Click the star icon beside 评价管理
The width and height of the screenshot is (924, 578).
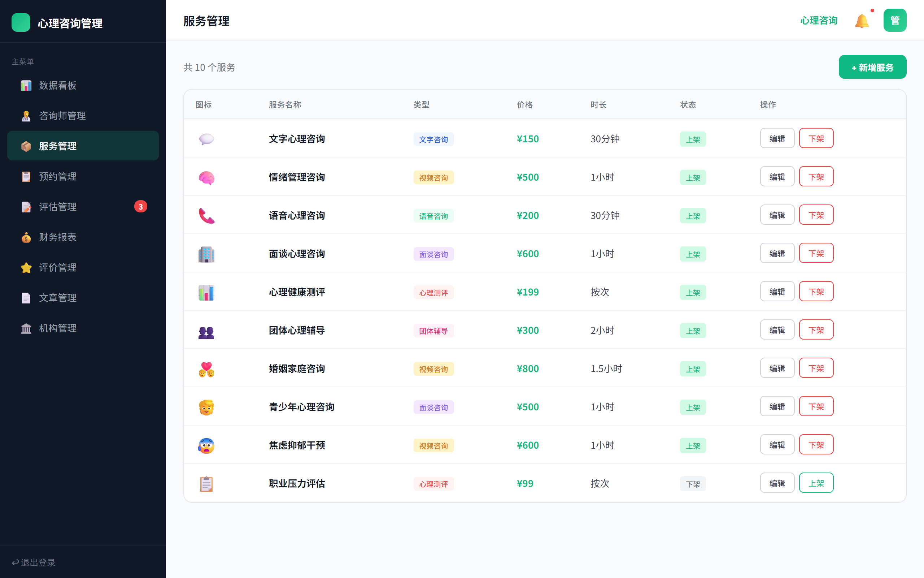(x=26, y=268)
